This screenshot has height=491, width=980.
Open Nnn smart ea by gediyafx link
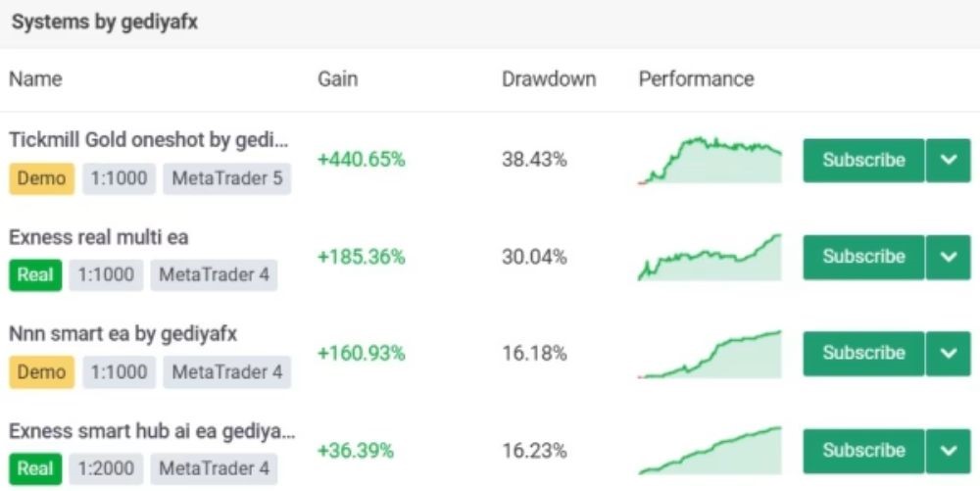click(122, 334)
